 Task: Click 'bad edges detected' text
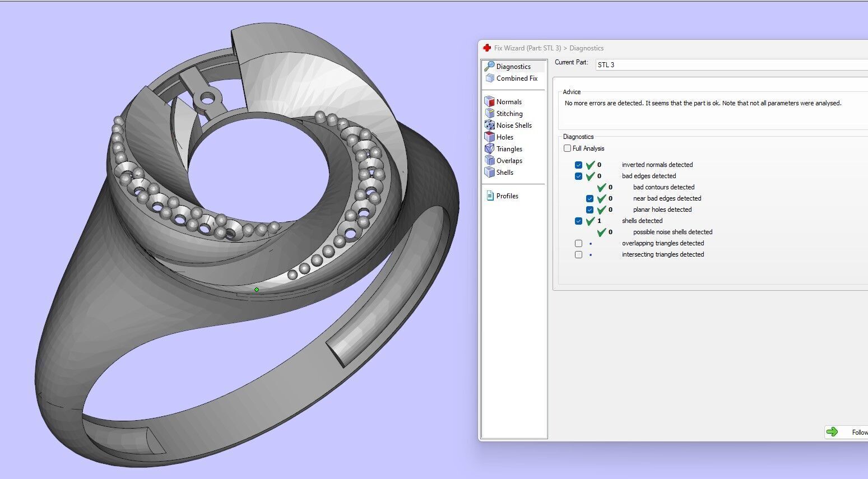point(649,176)
